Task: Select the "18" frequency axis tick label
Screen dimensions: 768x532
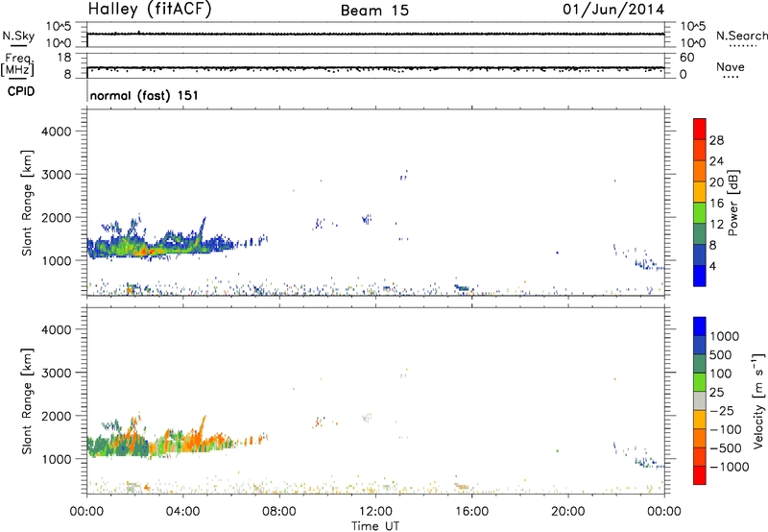Action: tap(64, 58)
